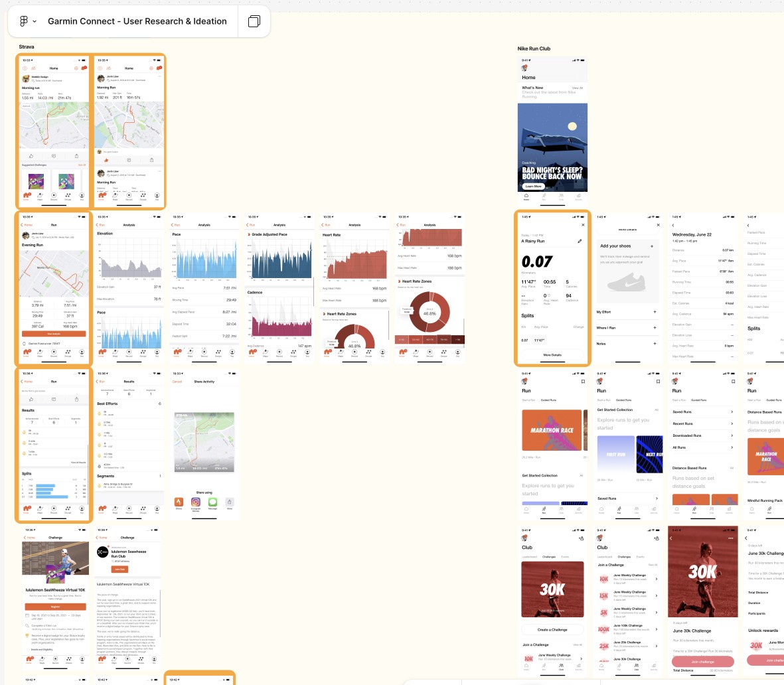This screenshot has width=784, height=685.
Task: Click the pink Join challenge button under June 30k Challenge
Action: (702, 662)
